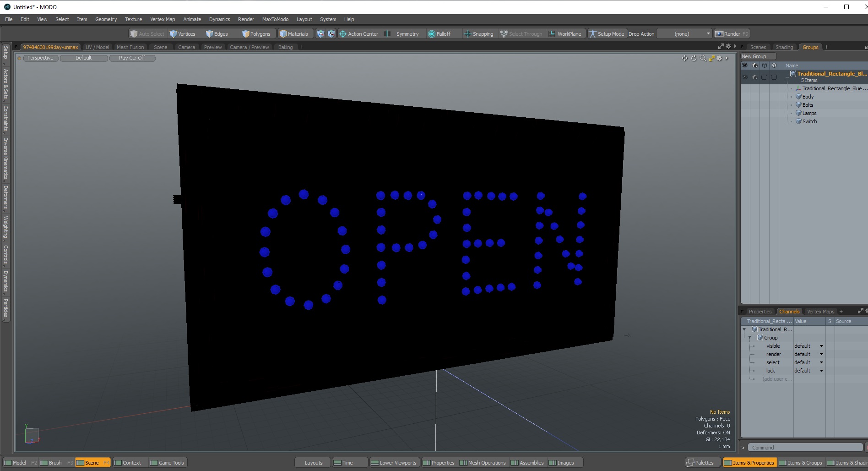Click Mesh Operations button
Image resolution: width=868 pixels, height=471 pixels.
(x=483, y=463)
